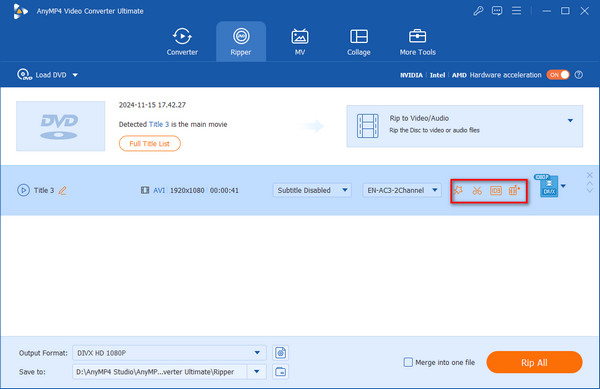Open the output folder icon

[280, 371]
